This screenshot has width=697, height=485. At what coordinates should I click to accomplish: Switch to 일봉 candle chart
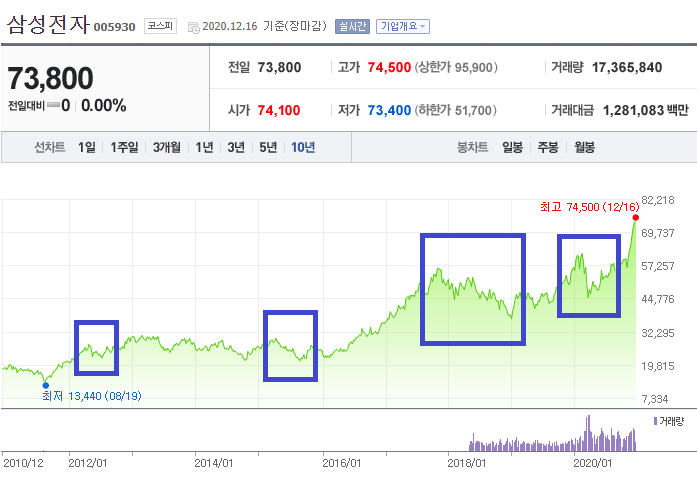coord(512,147)
